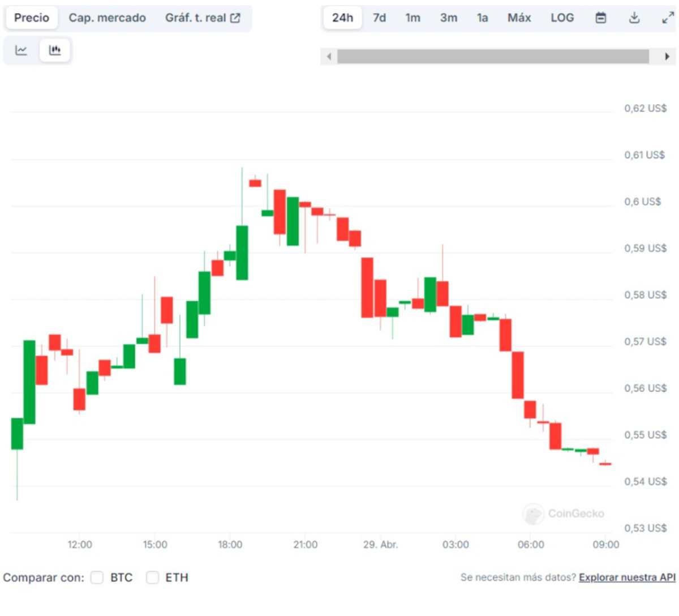Viewport: 679px width, 616px height.
Task: View the 1m timeframe
Action: [x=412, y=18]
